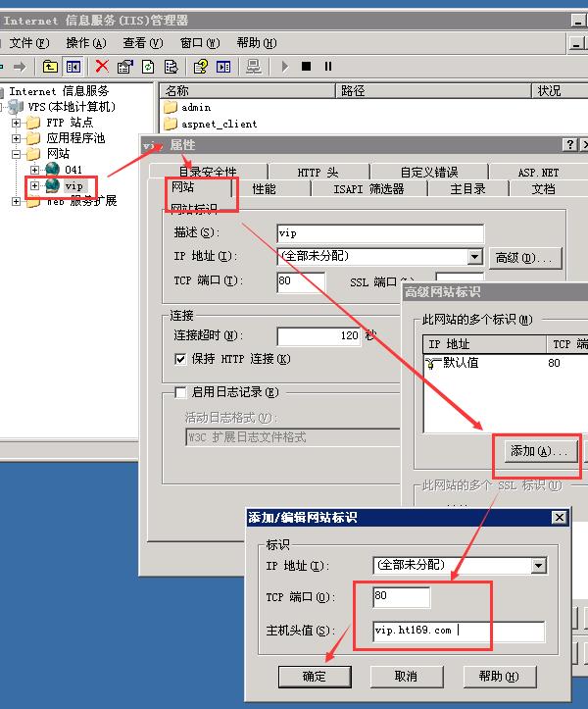Screen dimensions: 588x709
Task: Click the 帮助 button in identity dialog
Action: [x=500, y=676]
